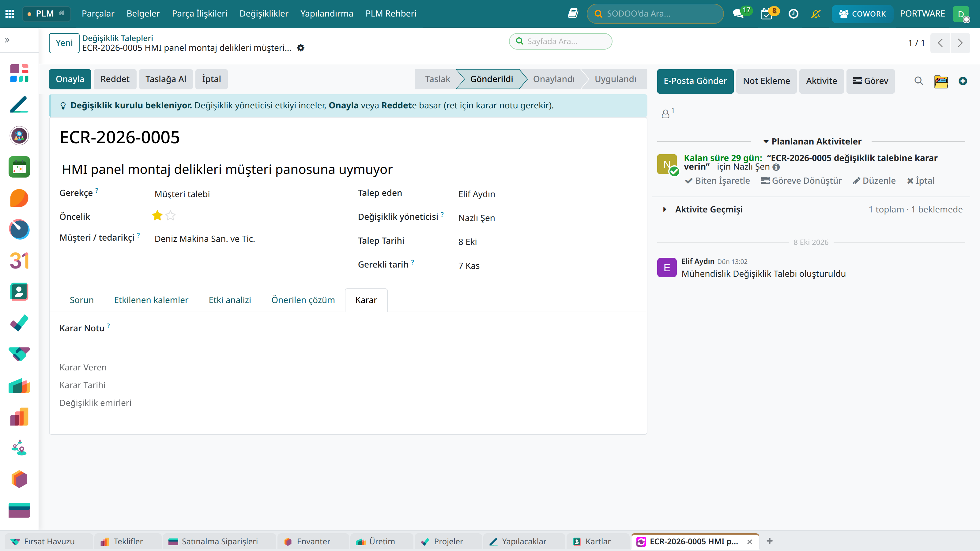Click the green plus icon in chatter
The height and width of the screenshot is (551, 980).
coord(963,81)
